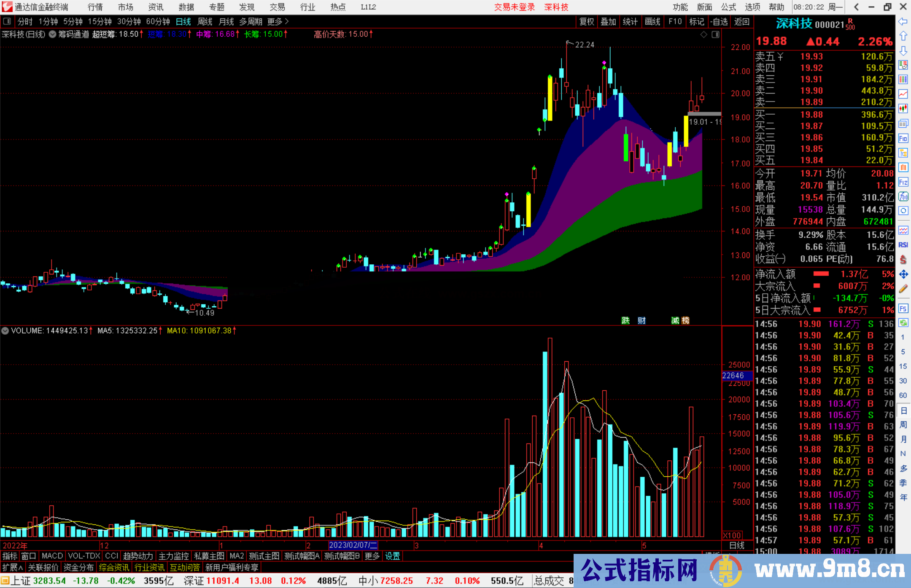The image size is (911, 588).
Task: Click the red 交易未登录 link
Action: click(515, 7)
